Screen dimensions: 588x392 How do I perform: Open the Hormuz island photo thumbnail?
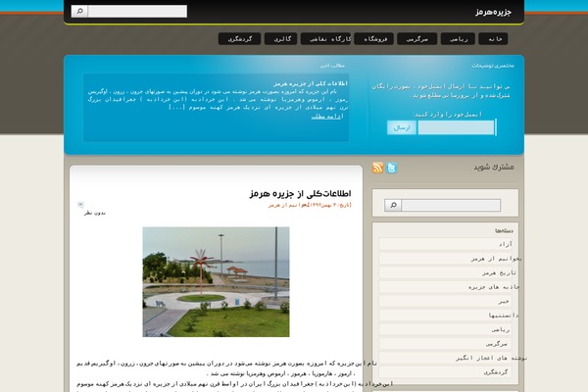[216, 281]
